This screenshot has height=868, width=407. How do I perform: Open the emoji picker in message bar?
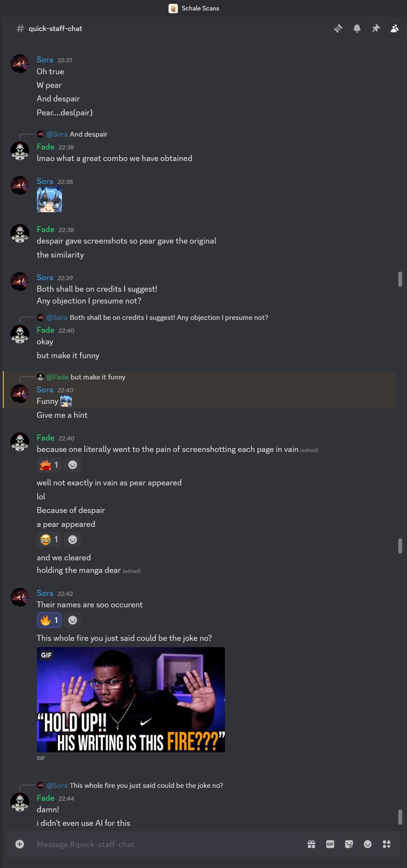368,844
